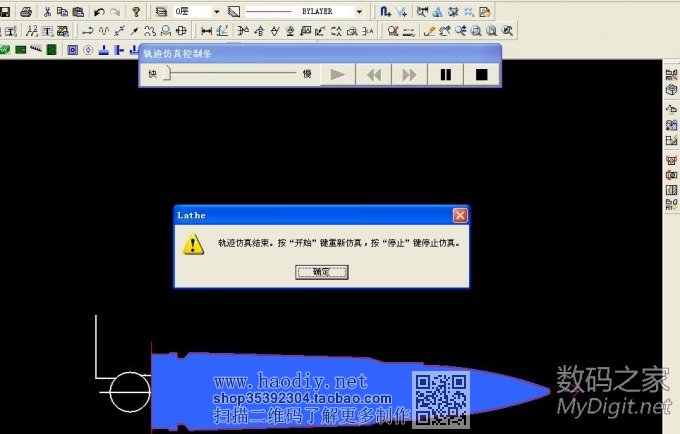Open the layer manager icon
The height and width of the screenshot is (434, 680).
click(161, 12)
